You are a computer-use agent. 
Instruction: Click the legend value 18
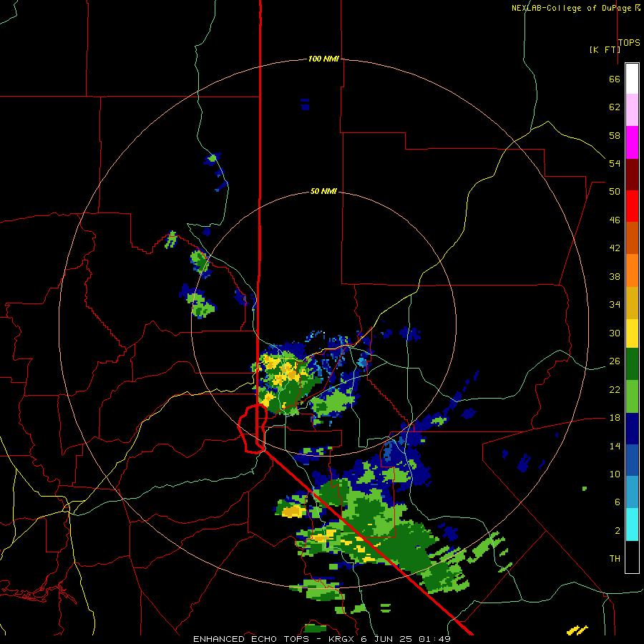615,418
